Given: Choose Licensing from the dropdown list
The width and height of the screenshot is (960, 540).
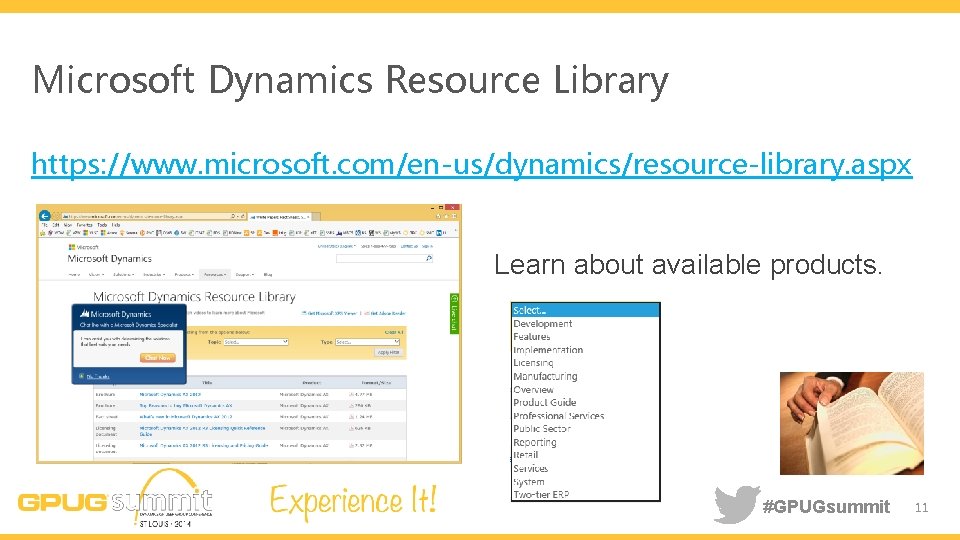Looking at the screenshot, I should click(533, 363).
